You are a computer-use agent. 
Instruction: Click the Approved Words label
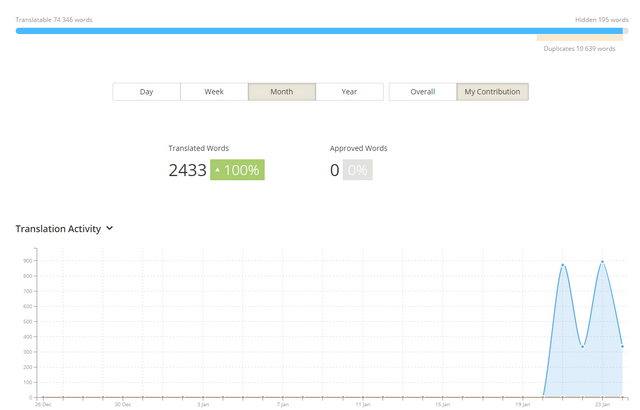[x=358, y=148]
